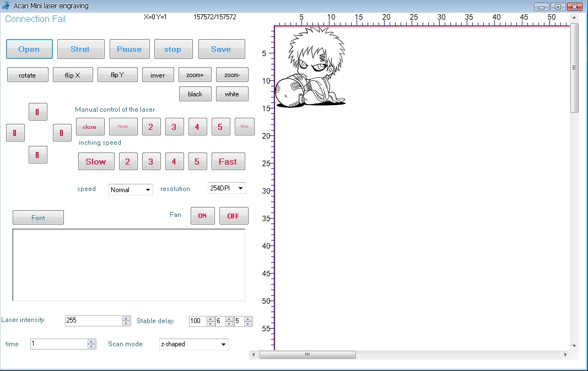588x371 pixels.
Task: Decrease the time value
Action: coord(91,346)
